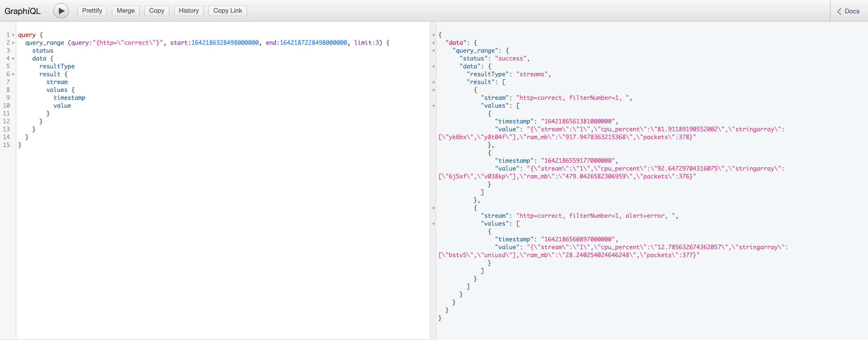This screenshot has height=340, width=868.
Task: Run the query with the Execute button
Action: pyautogui.click(x=61, y=11)
